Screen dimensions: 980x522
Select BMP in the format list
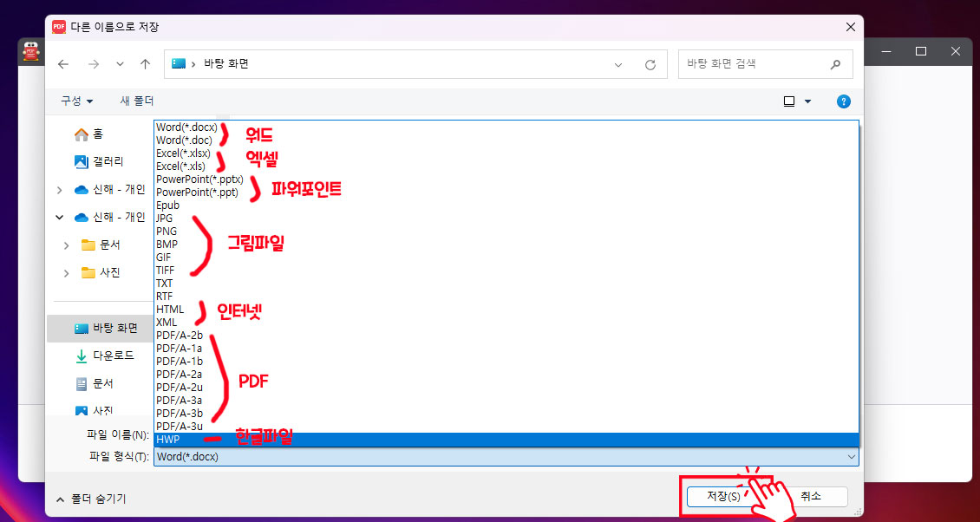tap(506, 245)
